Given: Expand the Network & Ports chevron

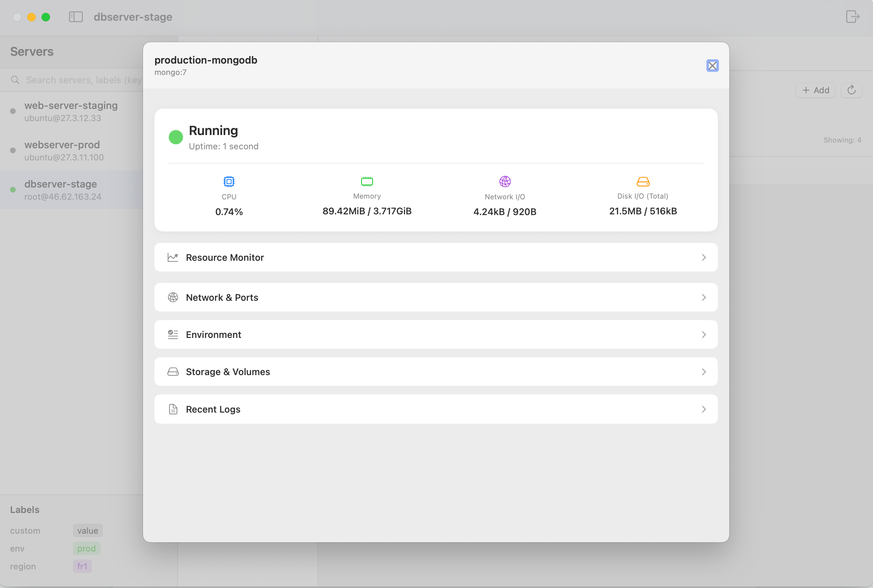Looking at the screenshot, I should coord(704,297).
